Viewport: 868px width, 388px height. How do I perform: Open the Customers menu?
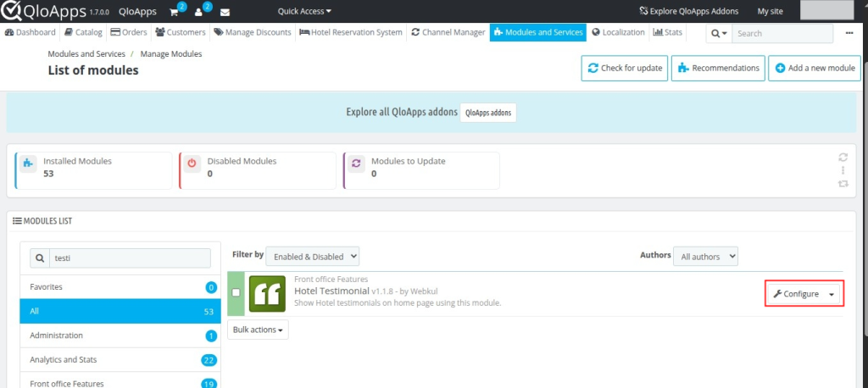(x=181, y=32)
